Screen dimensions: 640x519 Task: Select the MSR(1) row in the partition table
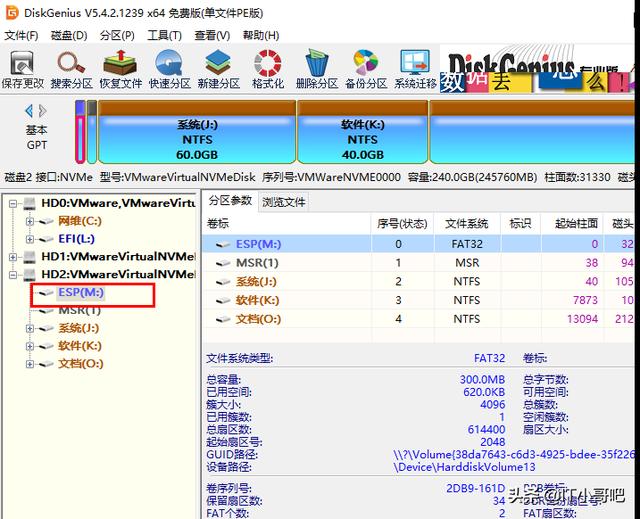[257, 263]
